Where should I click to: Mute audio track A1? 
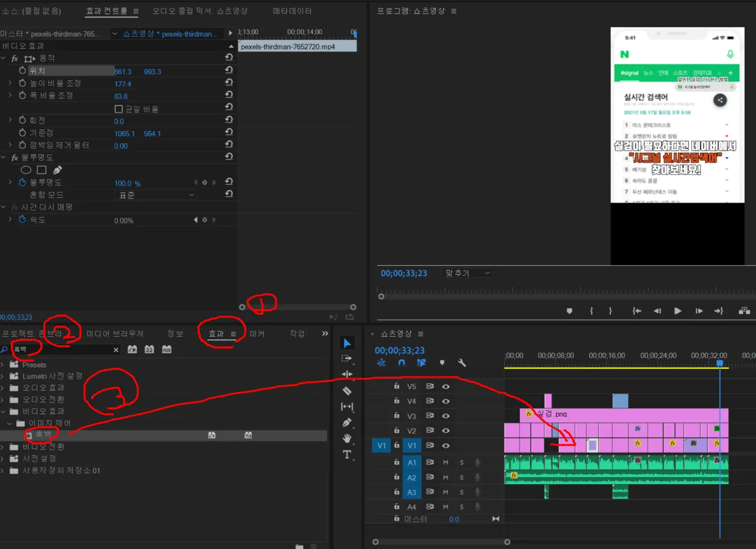click(x=446, y=463)
